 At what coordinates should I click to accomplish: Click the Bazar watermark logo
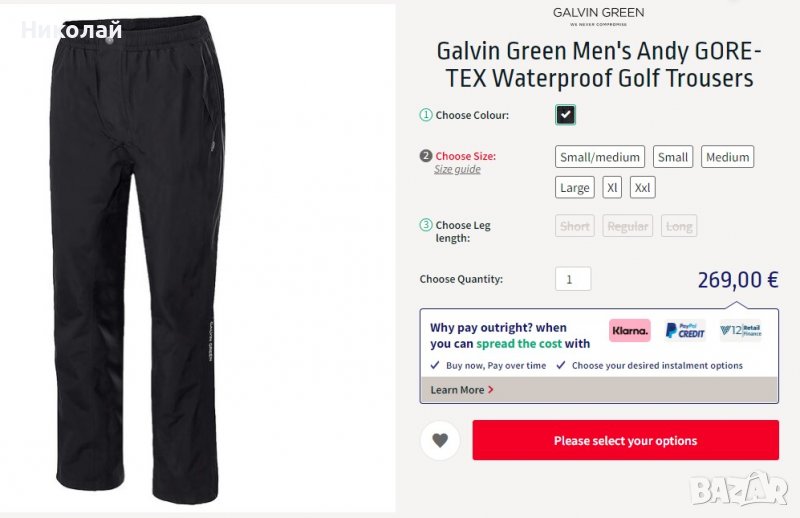coord(738,489)
